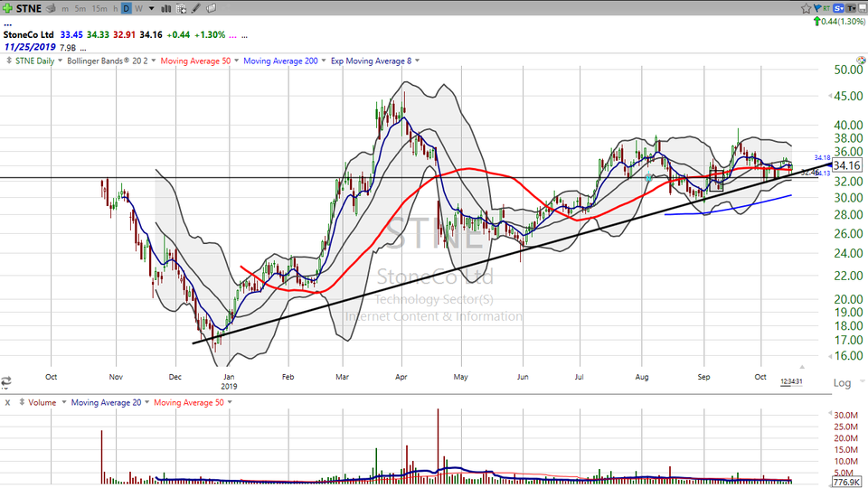Select the 5m timeframe

coord(80,9)
